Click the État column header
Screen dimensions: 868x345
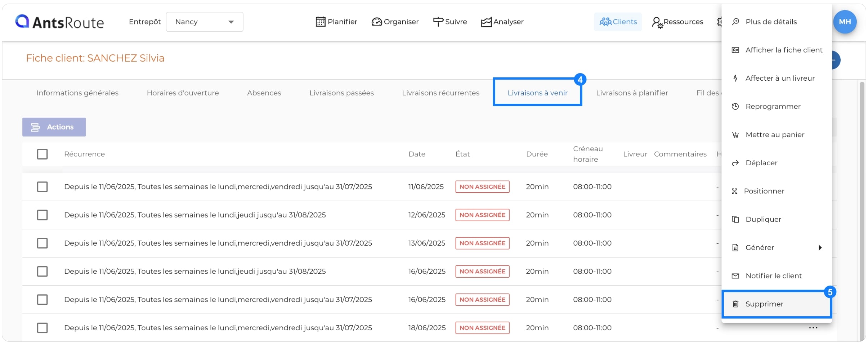[462, 154]
